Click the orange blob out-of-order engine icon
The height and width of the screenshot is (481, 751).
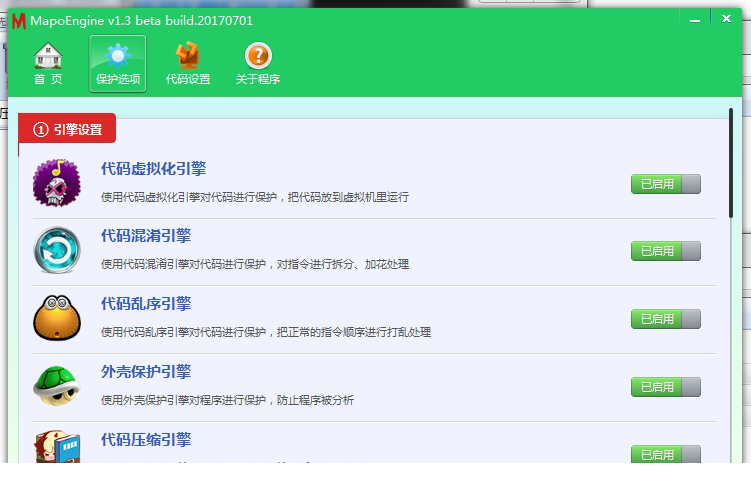(x=57, y=317)
